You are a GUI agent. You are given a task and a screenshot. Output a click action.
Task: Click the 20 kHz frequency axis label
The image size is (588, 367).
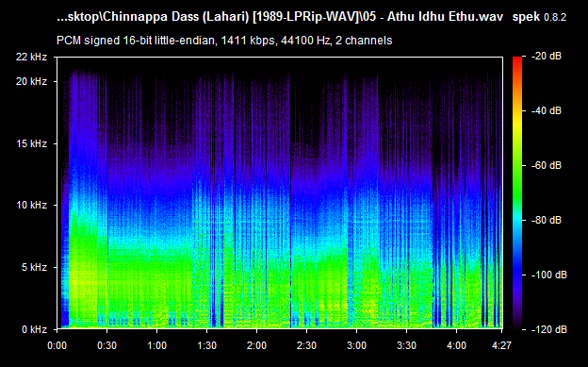31,81
